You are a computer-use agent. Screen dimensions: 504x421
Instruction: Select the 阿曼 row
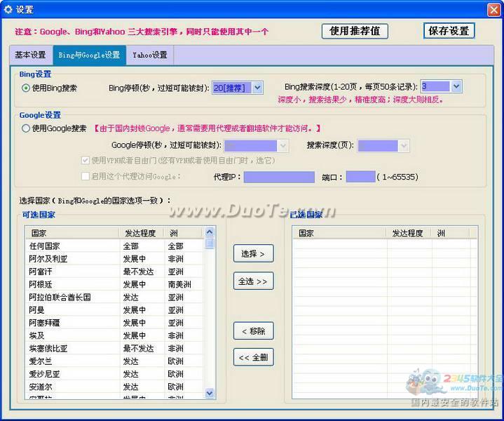coord(115,310)
